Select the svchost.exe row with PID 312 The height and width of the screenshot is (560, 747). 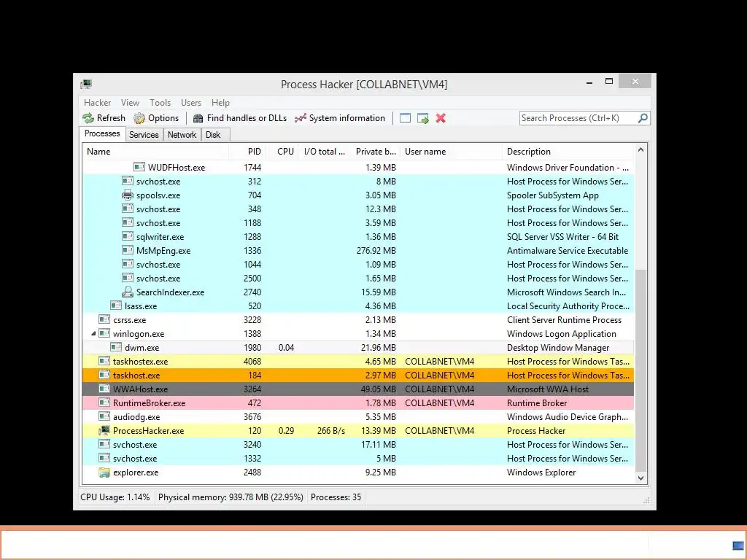pos(358,182)
